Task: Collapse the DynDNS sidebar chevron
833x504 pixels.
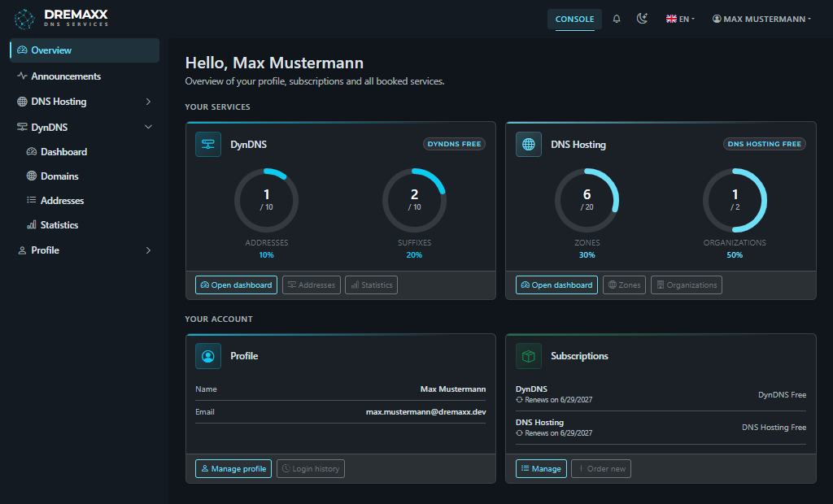Action: click(x=148, y=127)
